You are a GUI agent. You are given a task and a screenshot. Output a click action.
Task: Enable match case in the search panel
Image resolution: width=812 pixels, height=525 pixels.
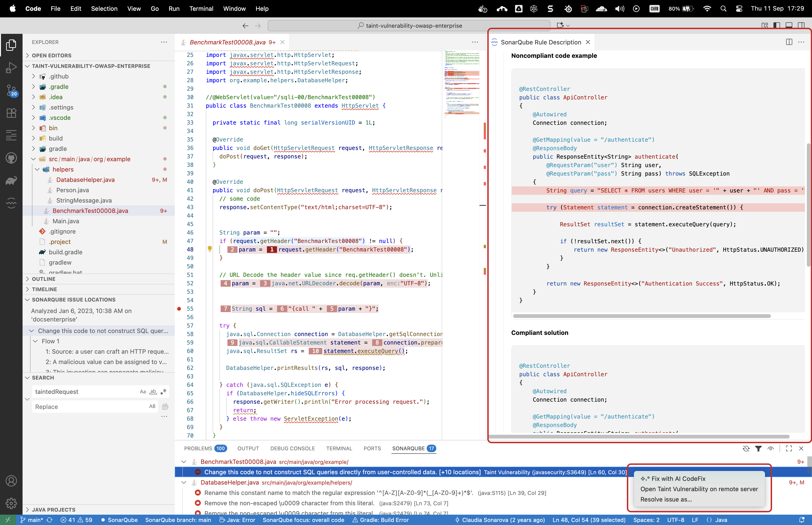[143, 391]
